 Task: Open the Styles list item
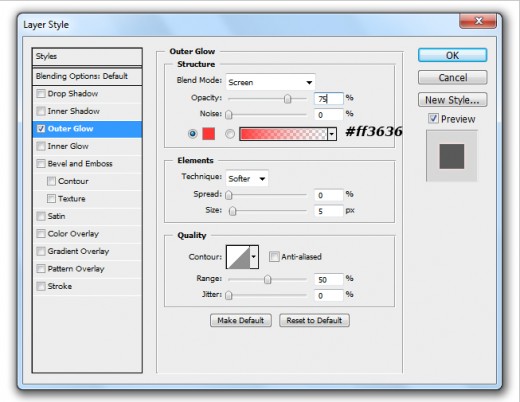pos(87,56)
